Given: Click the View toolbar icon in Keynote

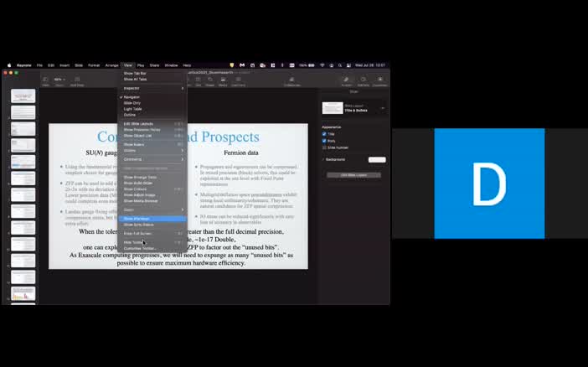Looking at the screenshot, I should pyautogui.click(x=45, y=80).
